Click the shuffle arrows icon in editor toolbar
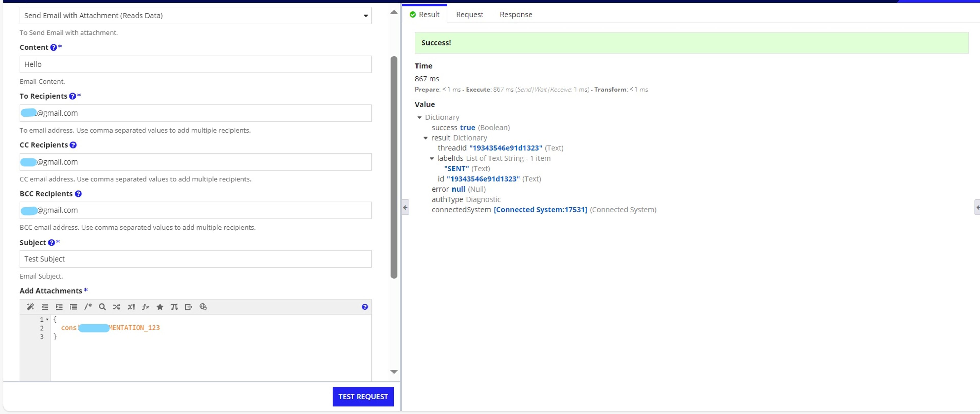The width and height of the screenshot is (980, 414). [117, 307]
